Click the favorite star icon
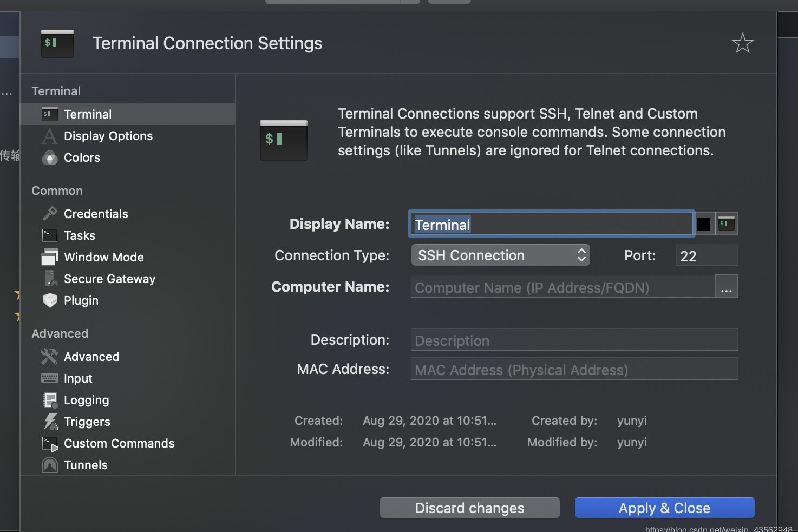Image resolution: width=798 pixels, height=532 pixels. pos(742,43)
